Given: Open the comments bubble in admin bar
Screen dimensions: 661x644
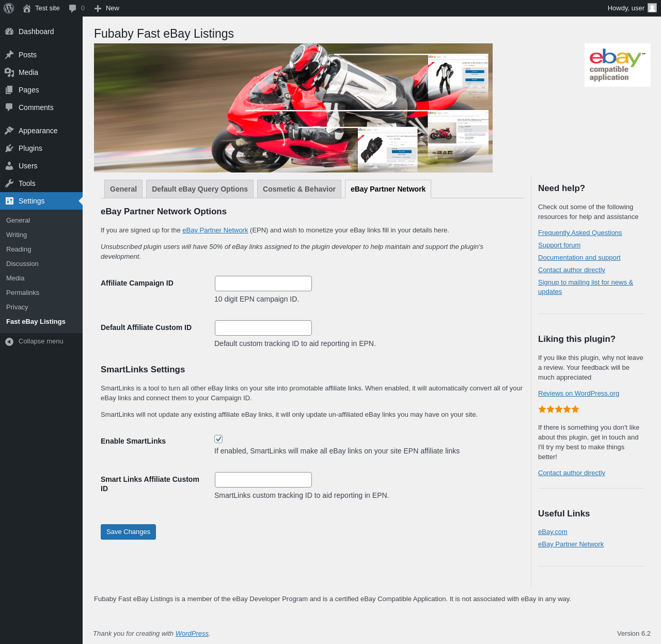Looking at the screenshot, I should click(x=73, y=8).
